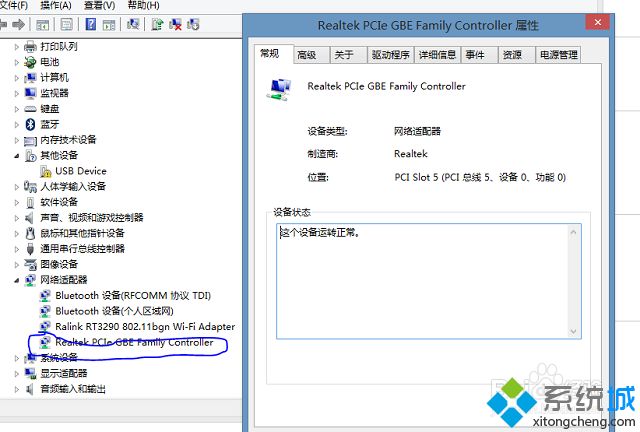Expand the 蓝牙 tree node
The image size is (640, 432).
click(17, 125)
